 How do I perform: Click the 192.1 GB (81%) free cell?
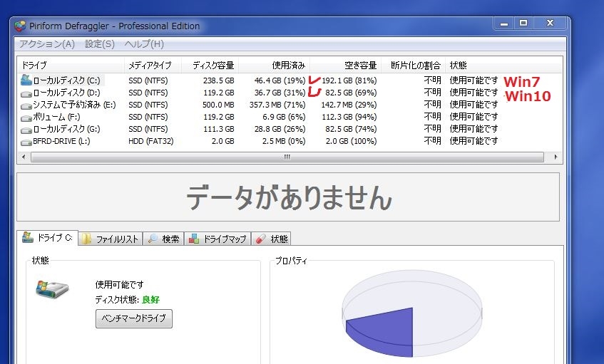349,80
